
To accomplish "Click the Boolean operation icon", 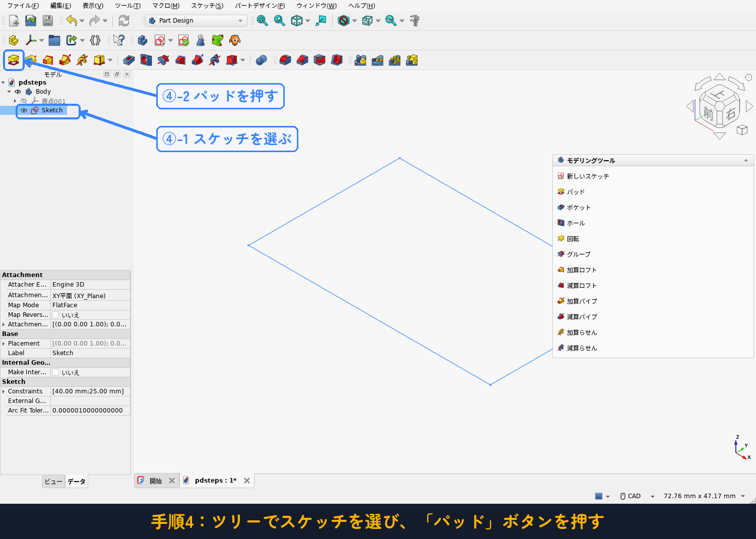I will (x=261, y=60).
